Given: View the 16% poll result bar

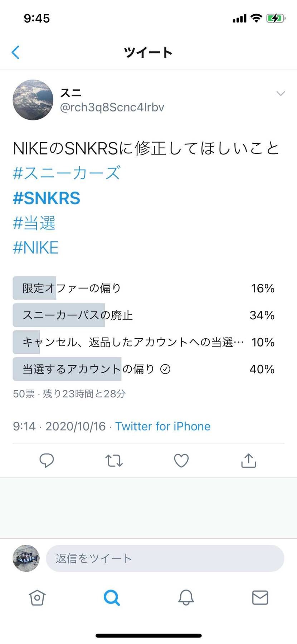Looking at the screenshot, I should click(x=263, y=288).
